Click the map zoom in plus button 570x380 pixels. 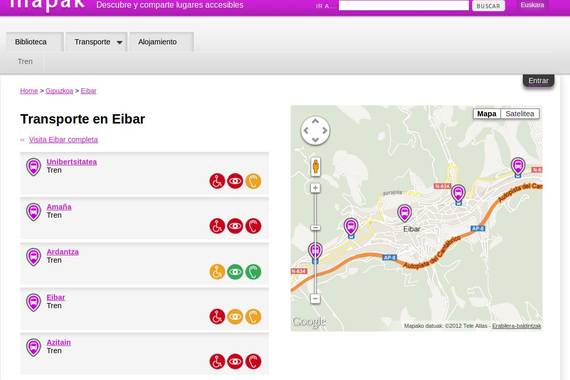(x=315, y=188)
